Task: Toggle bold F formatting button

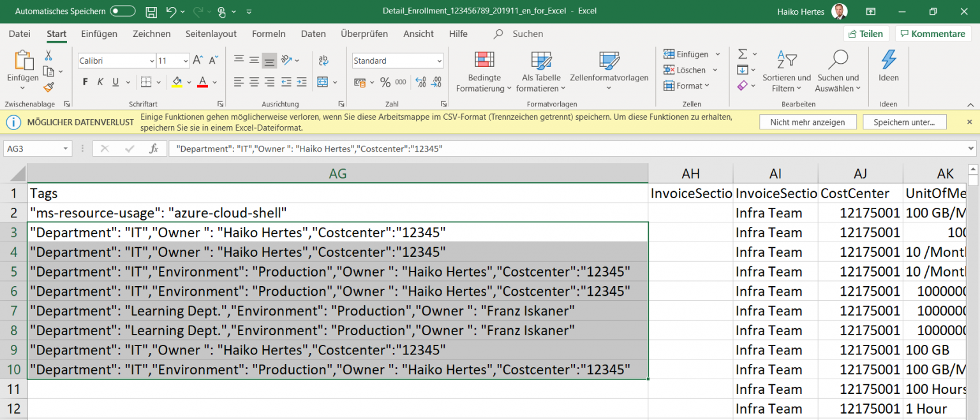Action: pyautogui.click(x=85, y=82)
